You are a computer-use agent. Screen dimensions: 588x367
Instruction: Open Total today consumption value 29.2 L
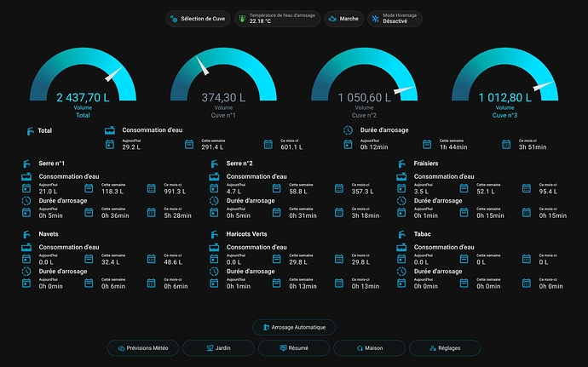131,147
